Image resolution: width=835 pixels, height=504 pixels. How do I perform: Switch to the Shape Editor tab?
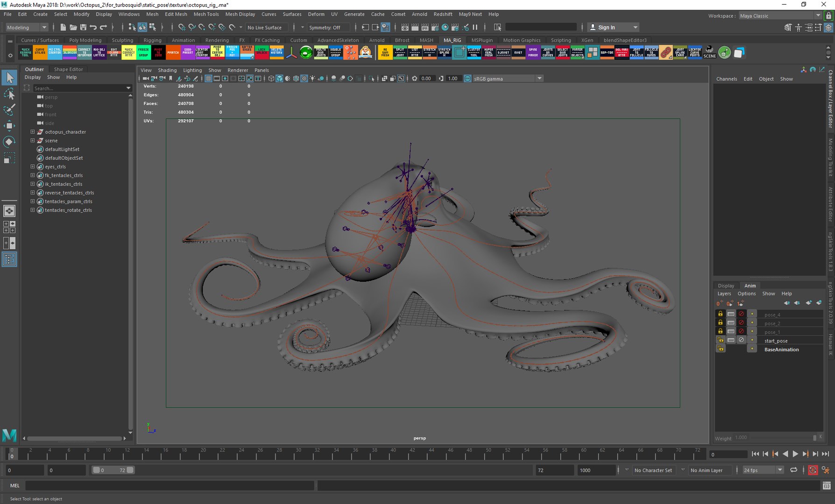pos(68,69)
